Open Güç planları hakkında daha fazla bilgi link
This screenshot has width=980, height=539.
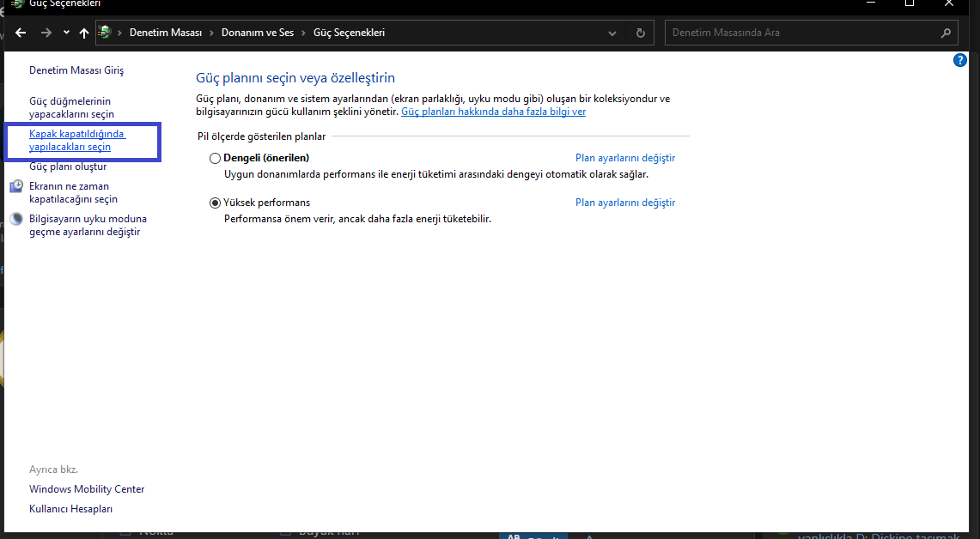[x=493, y=112]
